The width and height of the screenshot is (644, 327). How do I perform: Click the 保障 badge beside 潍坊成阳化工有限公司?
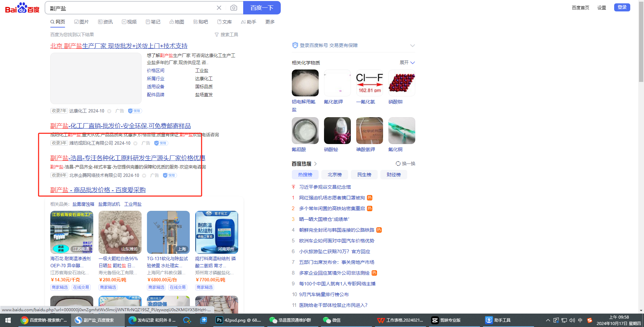[161, 143]
